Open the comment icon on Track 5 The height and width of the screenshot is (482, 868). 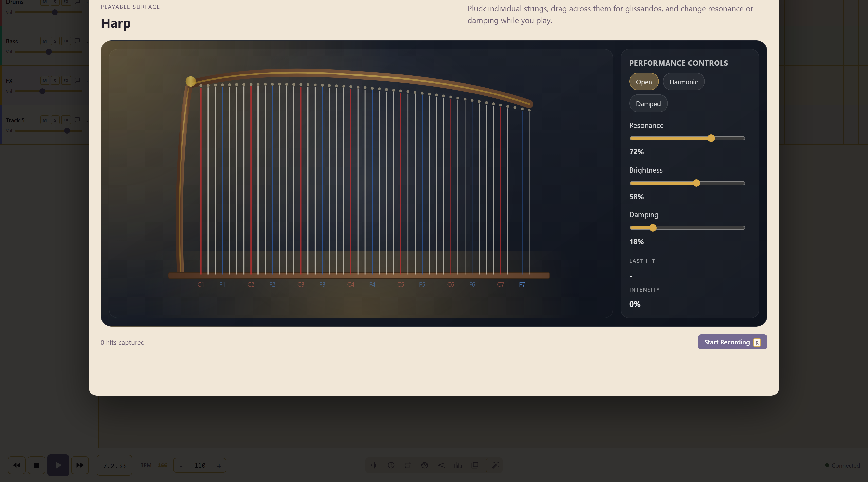click(77, 120)
